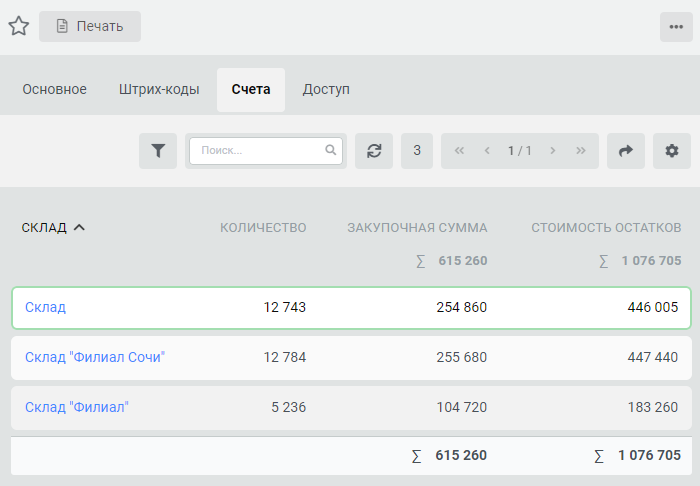Sort by СТОИМОСТЬ ОСТАТКОВ column header
The height and width of the screenshot is (486, 700).
click(606, 228)
